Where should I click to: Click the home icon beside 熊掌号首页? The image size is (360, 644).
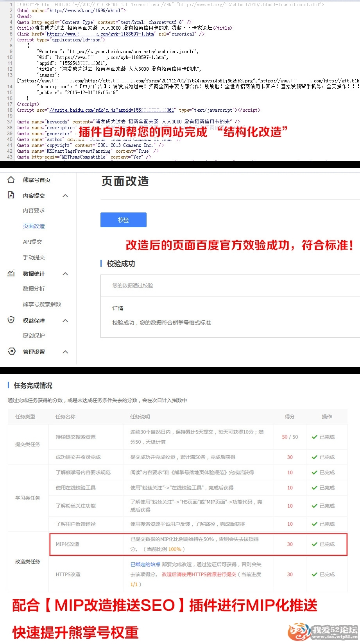pos(11,180)
